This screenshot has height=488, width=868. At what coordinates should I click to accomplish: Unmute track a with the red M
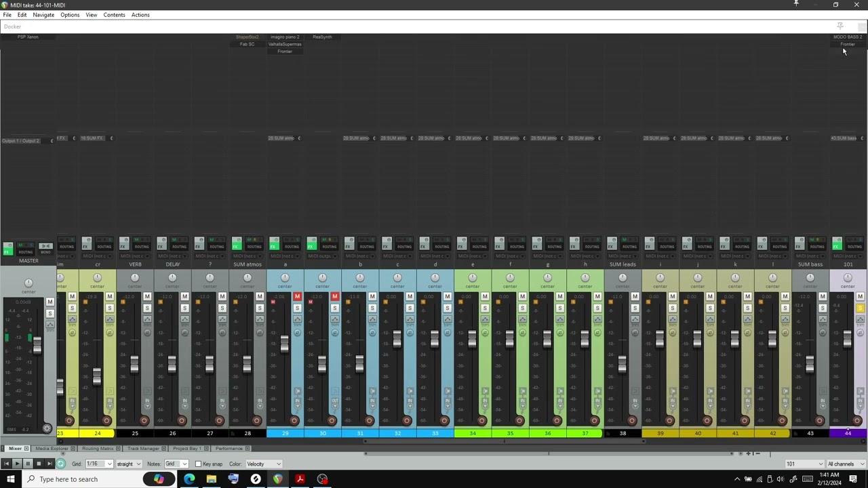tap(297, 297)
